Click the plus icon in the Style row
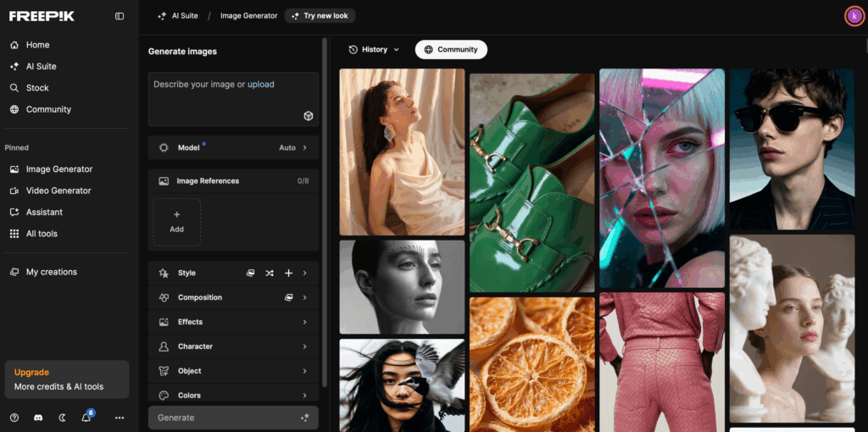 point(288,274)
